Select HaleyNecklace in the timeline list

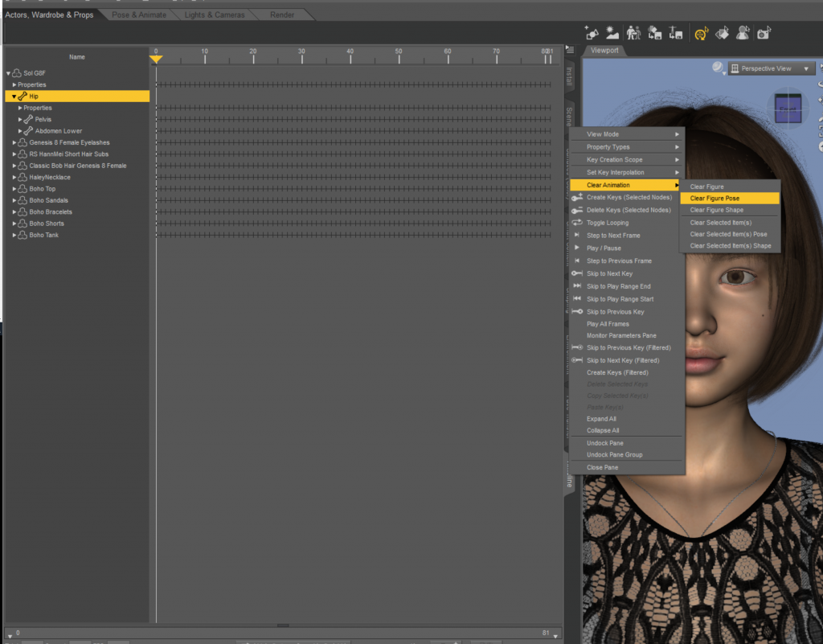[x=50, y=178]
